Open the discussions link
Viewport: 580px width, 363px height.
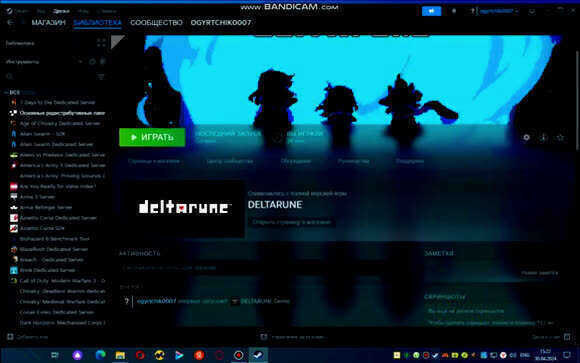(x=296, y=161)
